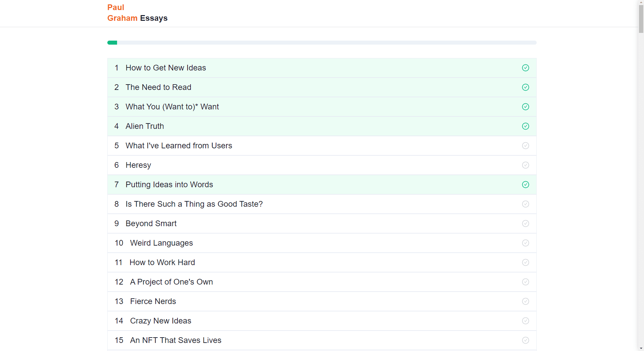The height and width of the screenshot is (351, 644).
Task: Click check circle for 'An NFT That Saves Lives'
Action: tap(526, 340)
